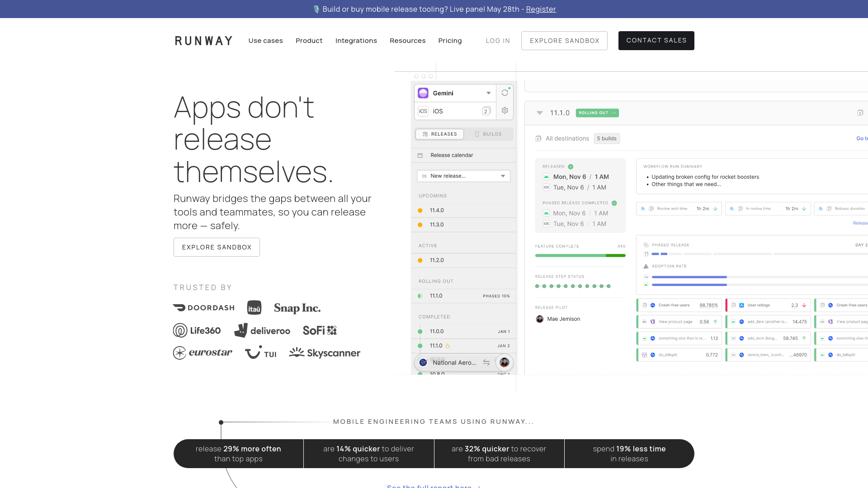Click the Life360 logo
This screenshot has width=868, height=488.
pos(197,330)
